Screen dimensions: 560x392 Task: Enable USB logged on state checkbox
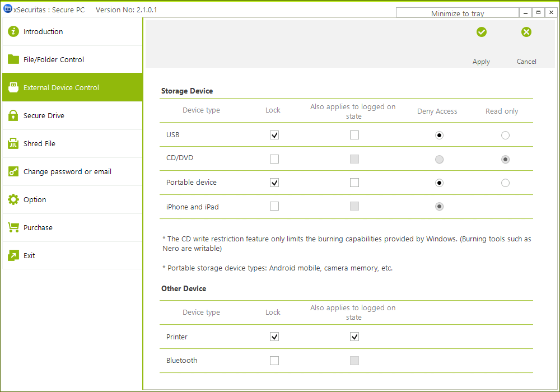[354, 135]
